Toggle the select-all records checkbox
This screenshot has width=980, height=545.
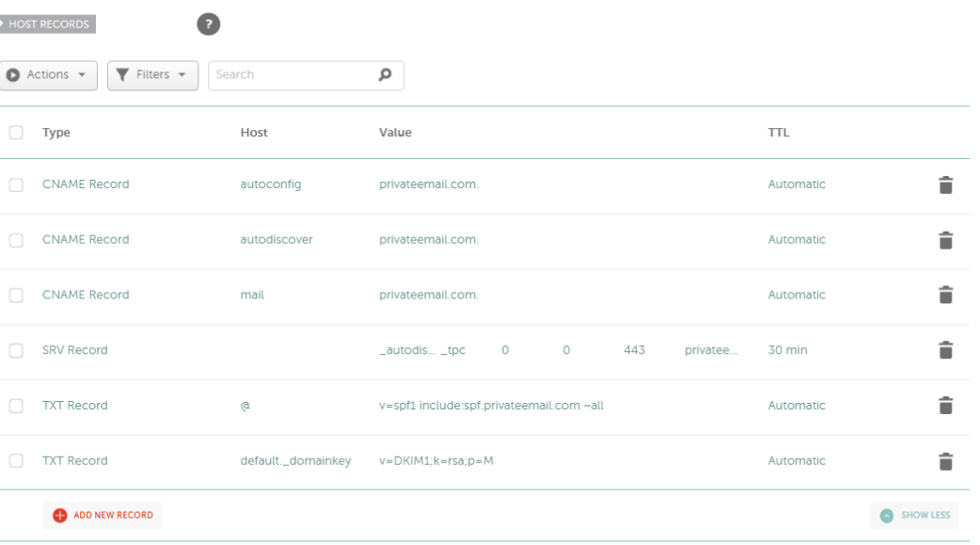tap(16, 133)
